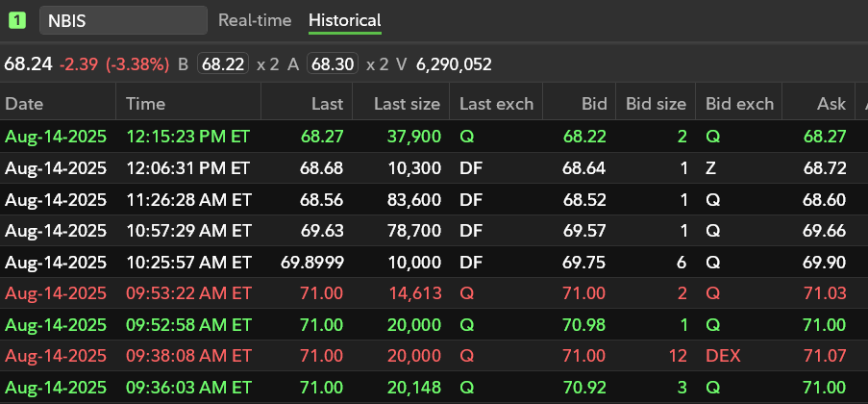The image size is (868, 404).
Task: Switch to the Real-time tab
Action: 255,20
